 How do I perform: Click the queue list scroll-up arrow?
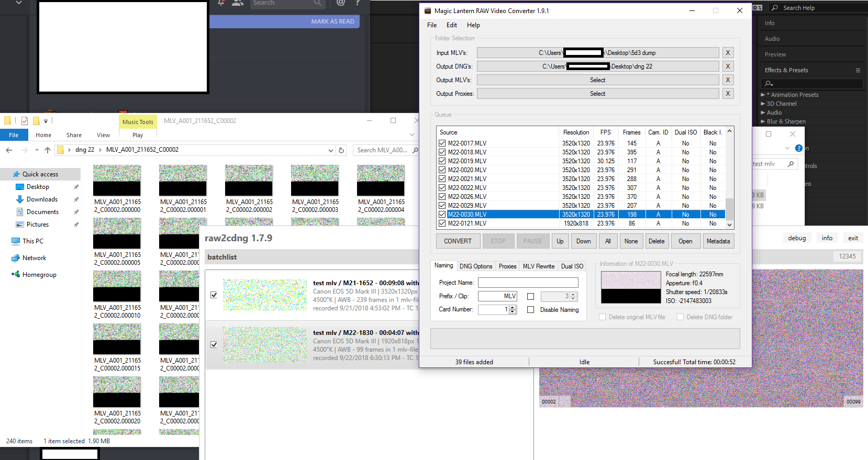coord(729,131)
